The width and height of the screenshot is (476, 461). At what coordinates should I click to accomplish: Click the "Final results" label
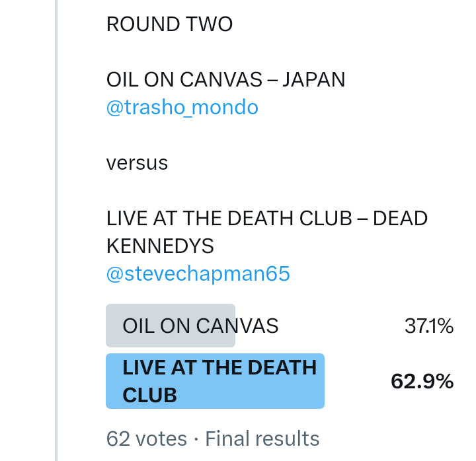click(x=262, y=439)
